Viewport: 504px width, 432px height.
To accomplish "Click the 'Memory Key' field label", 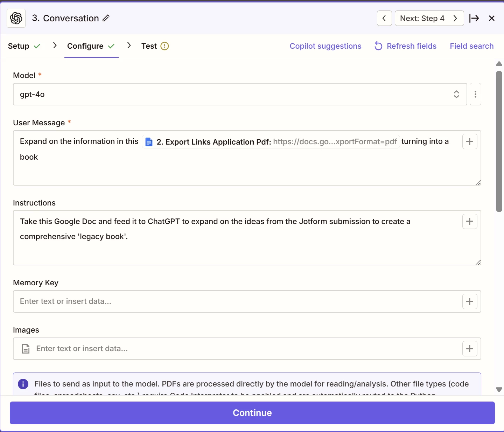I will [x=36, y=283].
